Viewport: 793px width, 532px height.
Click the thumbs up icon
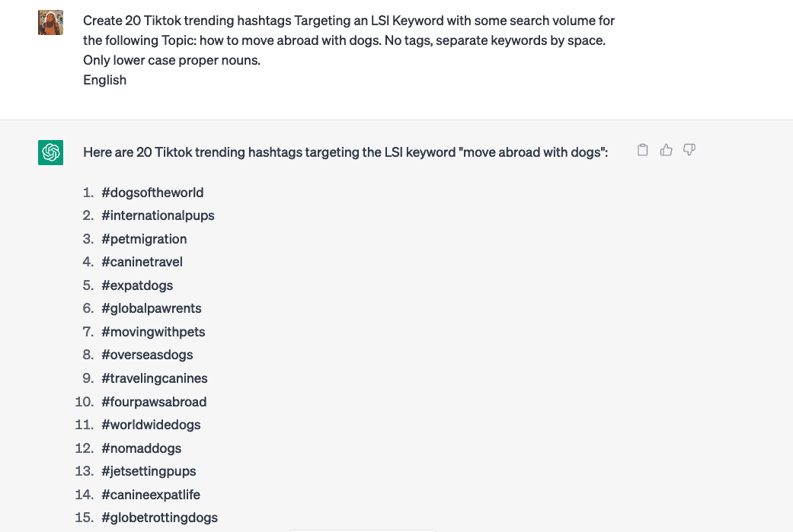click(666, 150)
